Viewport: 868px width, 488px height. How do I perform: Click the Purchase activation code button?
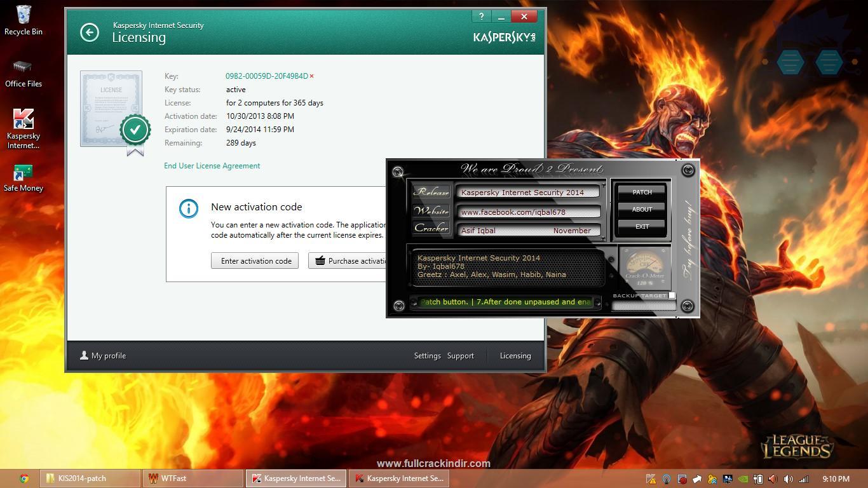[348, 261]
